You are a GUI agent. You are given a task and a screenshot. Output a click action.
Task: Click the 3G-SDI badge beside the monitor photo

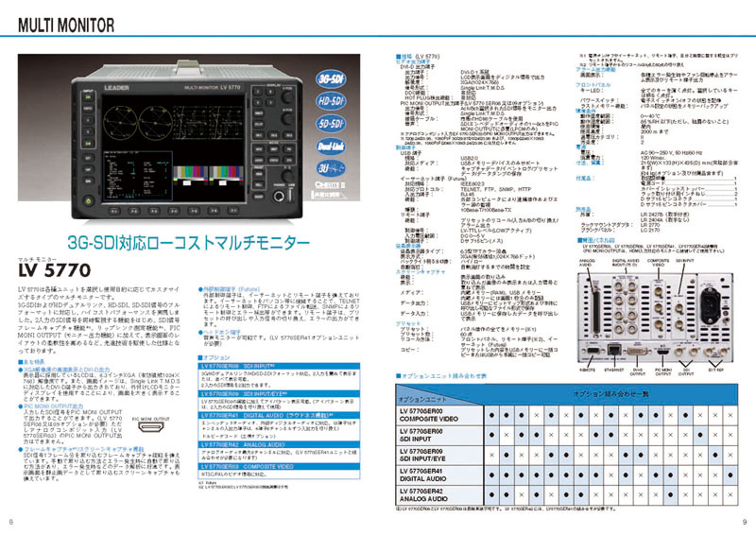331,78
